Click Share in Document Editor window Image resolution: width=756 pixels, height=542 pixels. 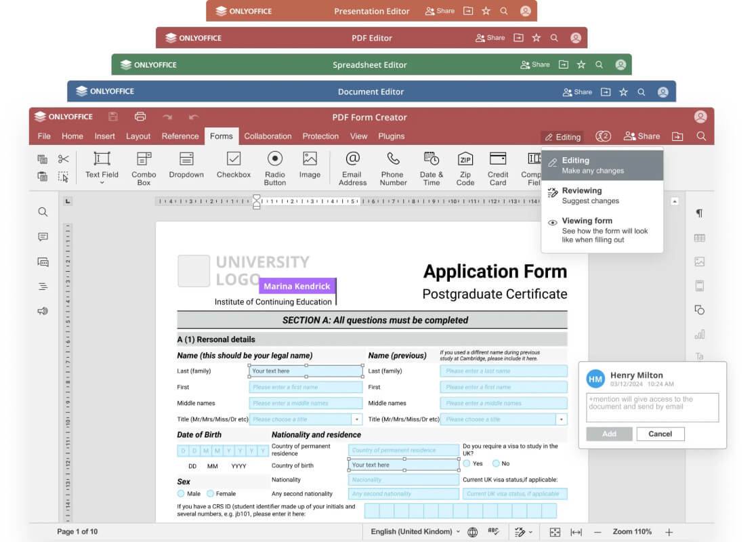(x=577, y=91)
